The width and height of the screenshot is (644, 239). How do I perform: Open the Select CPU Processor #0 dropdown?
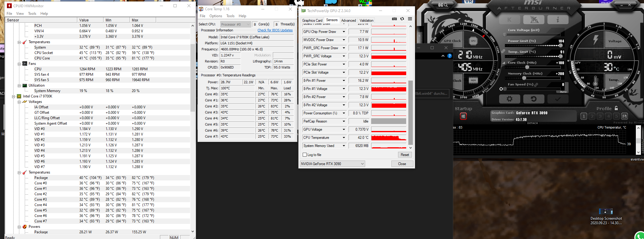236,24
